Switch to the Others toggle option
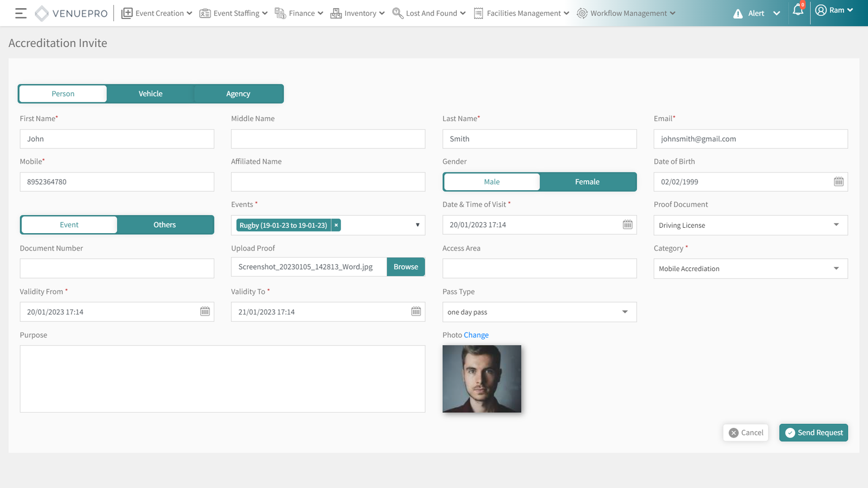Image resolution: width=868 pixels, height=488 pixels. pos(164,225)
